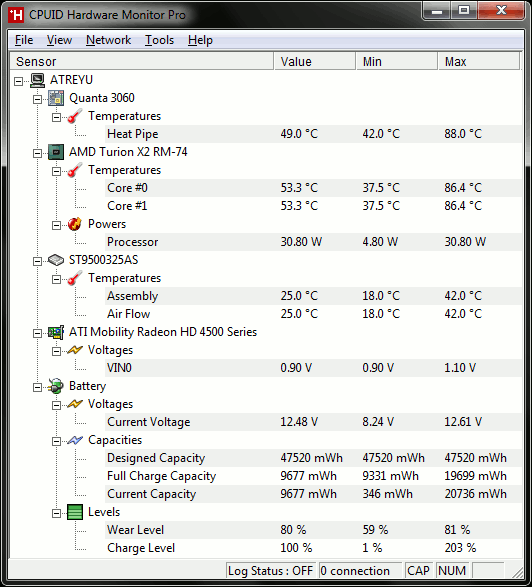Select the Designed Capacity row
Image resolution: width=532 pixels, height=587 pixels.
(314, 458)
